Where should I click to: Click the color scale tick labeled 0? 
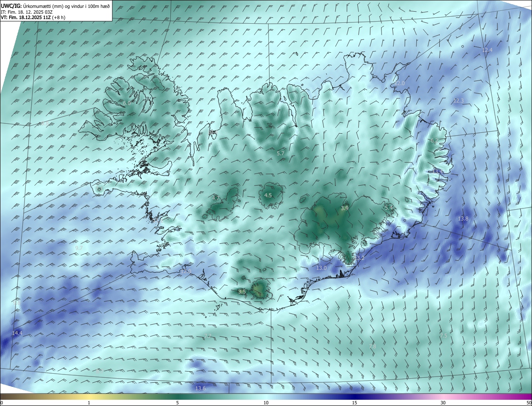point(1,403)
